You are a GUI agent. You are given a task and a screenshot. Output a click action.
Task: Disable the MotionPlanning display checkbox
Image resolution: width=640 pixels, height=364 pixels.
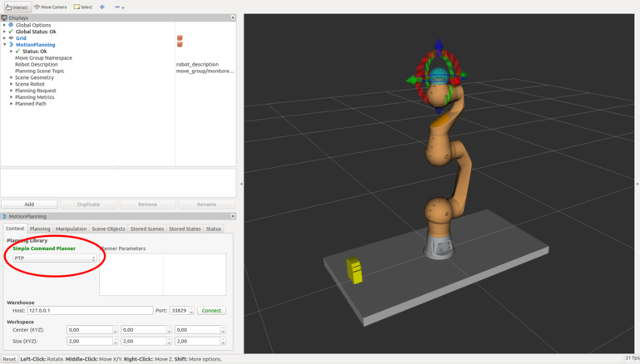tap(180, 45)
